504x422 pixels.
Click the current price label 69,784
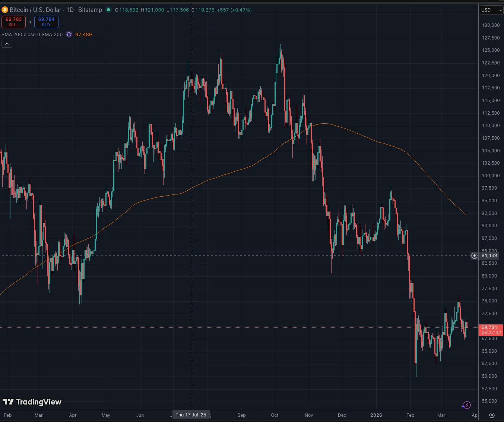tap(491, 330)
